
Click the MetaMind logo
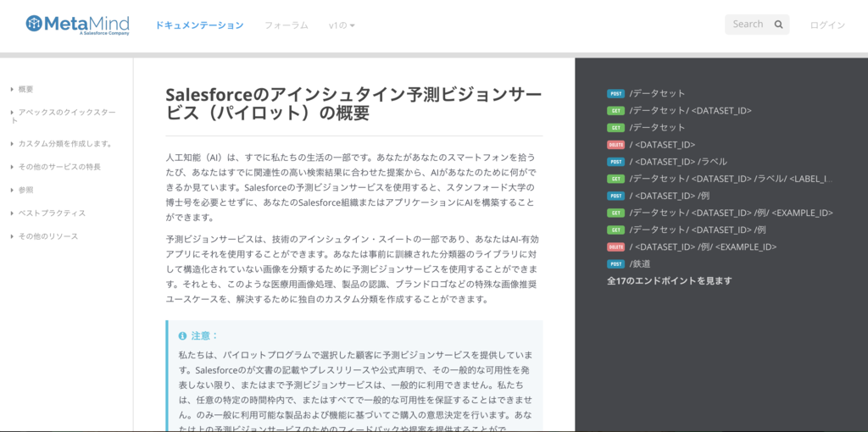tap(77, 25)
